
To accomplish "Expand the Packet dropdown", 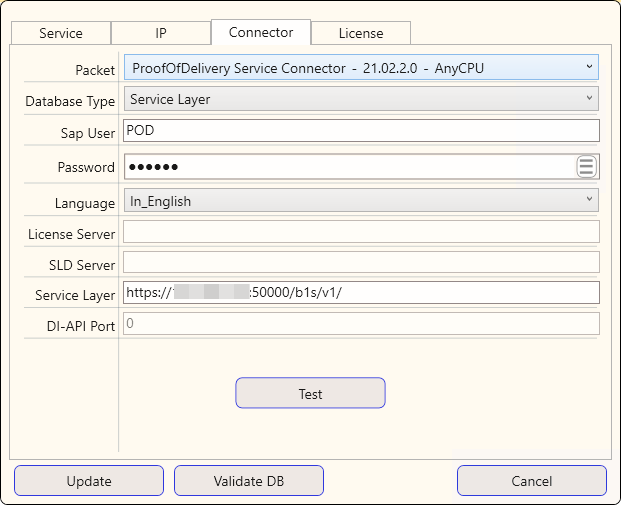I will (x=360, y=68).
